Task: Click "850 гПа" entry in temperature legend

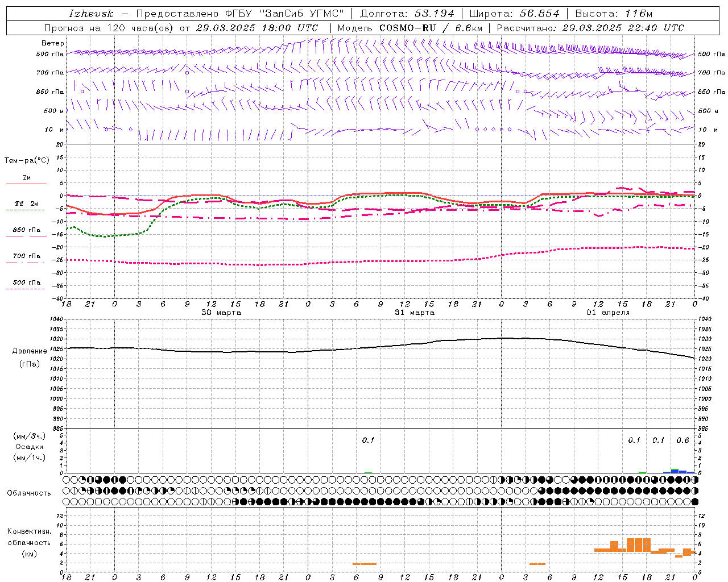Action: pyautogui.click(x=27, y=230)
